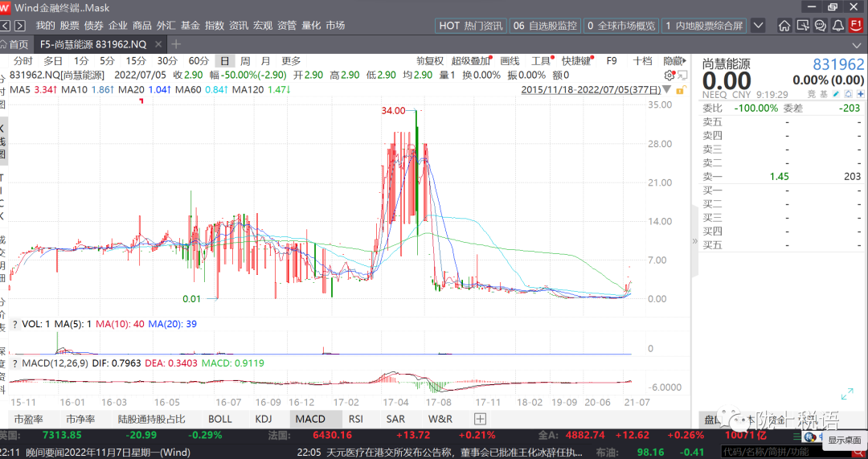This screenshot has height=459, width=868.
Task: Switch chart to 分时 intraday view
Action: click(x=23, y=61)
